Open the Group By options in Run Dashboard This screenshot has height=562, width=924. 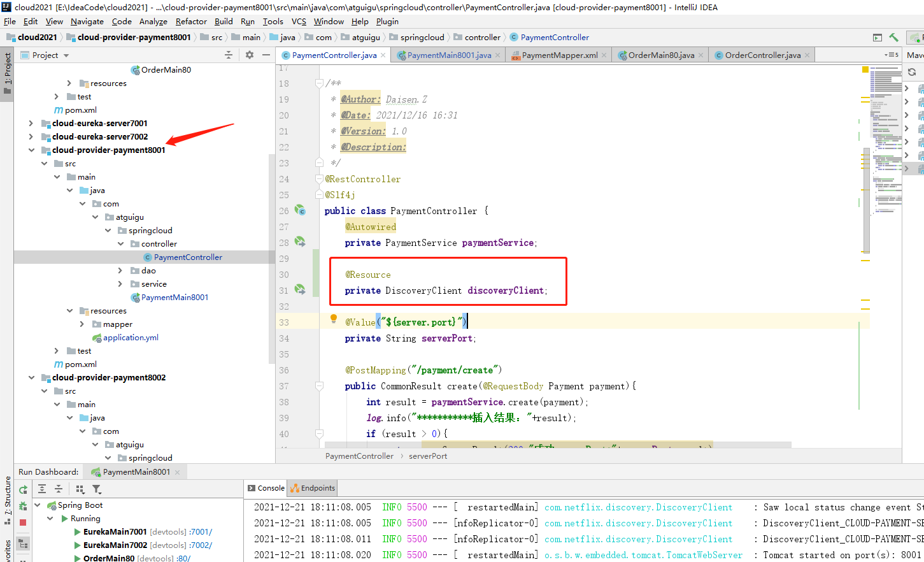[x=80, y=489]
